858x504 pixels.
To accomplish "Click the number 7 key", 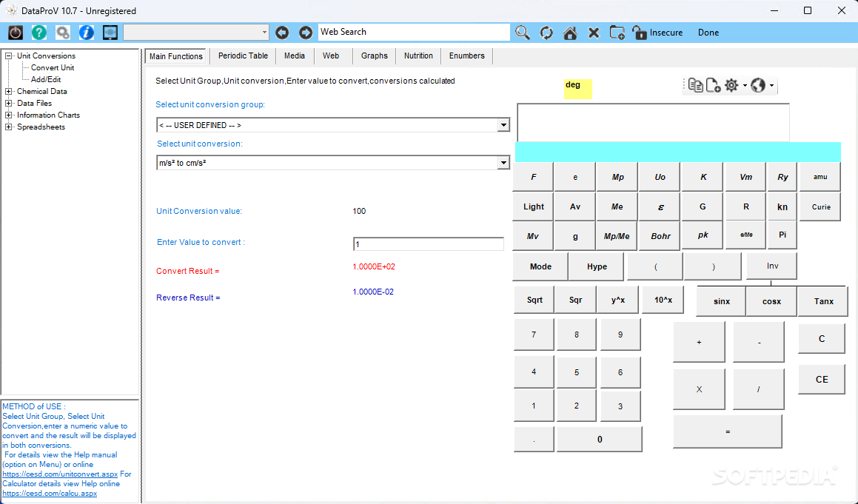I will 534,335.
